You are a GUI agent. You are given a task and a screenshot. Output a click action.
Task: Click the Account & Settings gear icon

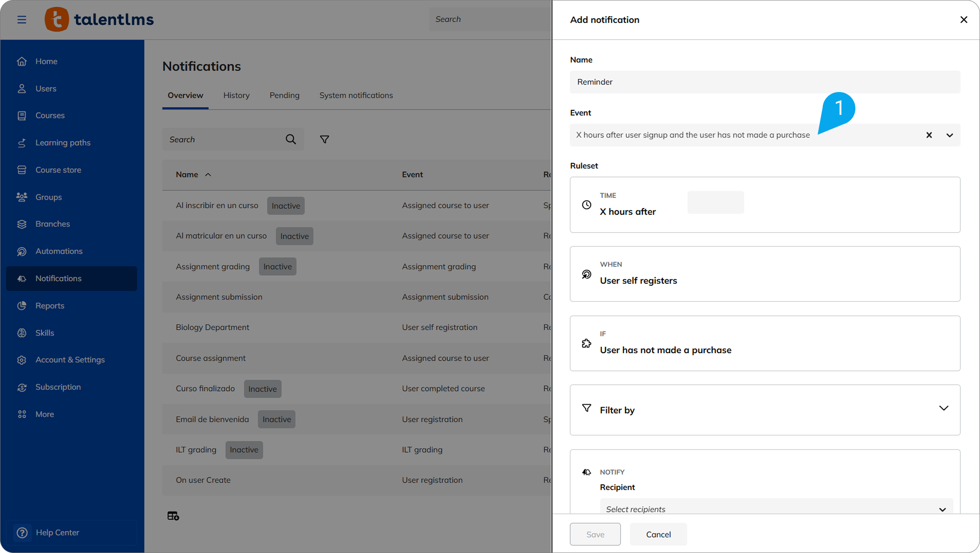click(22, 360)
